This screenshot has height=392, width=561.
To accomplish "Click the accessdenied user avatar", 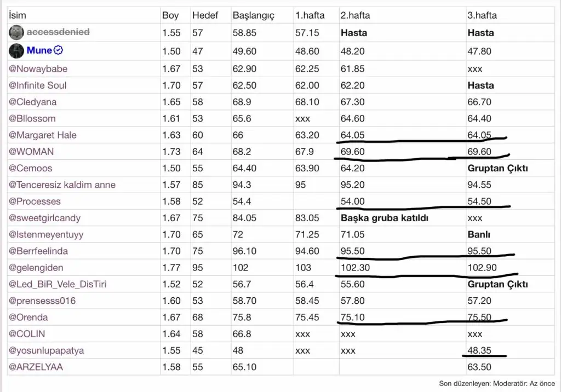I will click(x=16, y=32).
